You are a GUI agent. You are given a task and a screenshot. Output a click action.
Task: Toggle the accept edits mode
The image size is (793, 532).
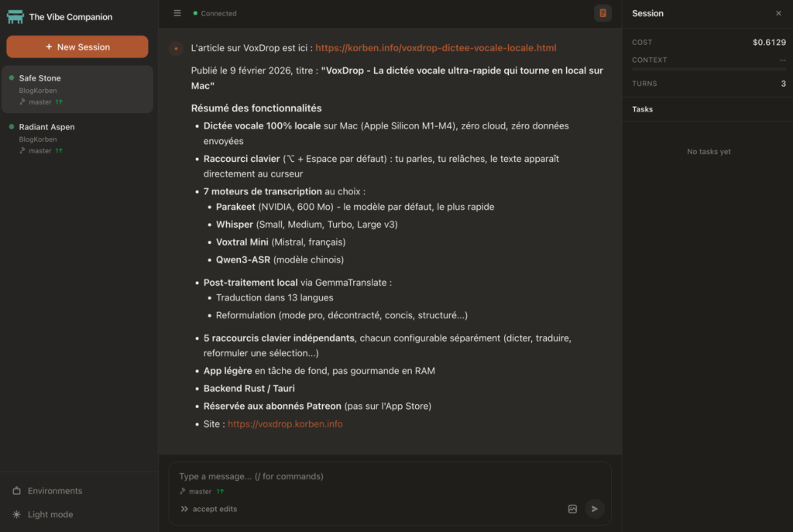point(208,509)
